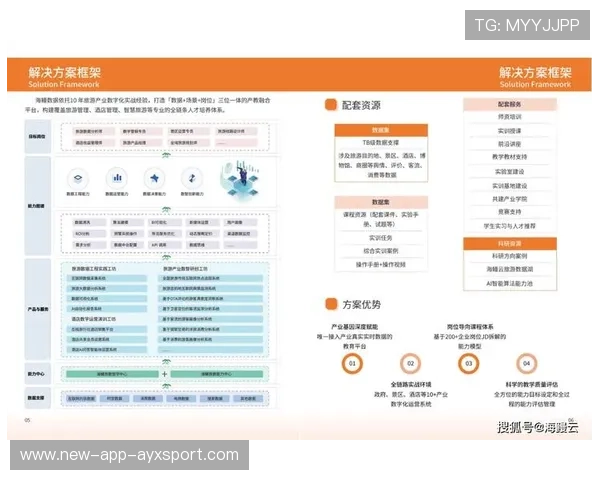This screenshot has height=480, width=600.
Task: Select the 共建产业学院 row
Action: coord(510,199)
